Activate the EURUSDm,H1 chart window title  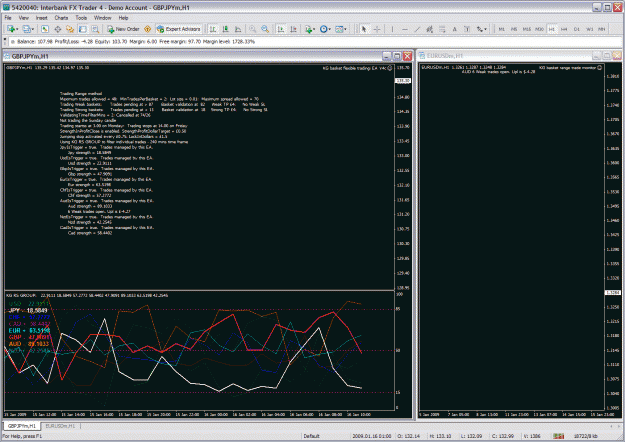[x=444, y=56]
